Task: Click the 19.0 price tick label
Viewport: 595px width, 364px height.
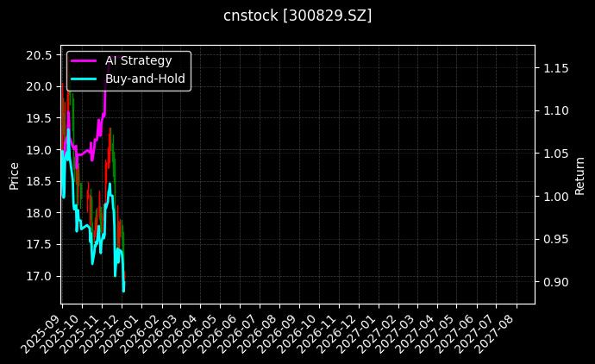Action: [x=39, y=150]
